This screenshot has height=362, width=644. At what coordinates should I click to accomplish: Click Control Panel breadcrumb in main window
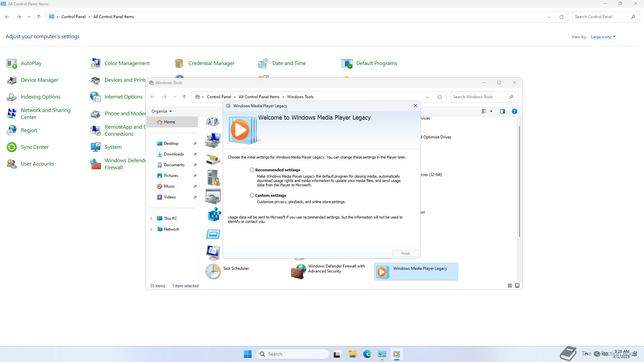[73, 17]
